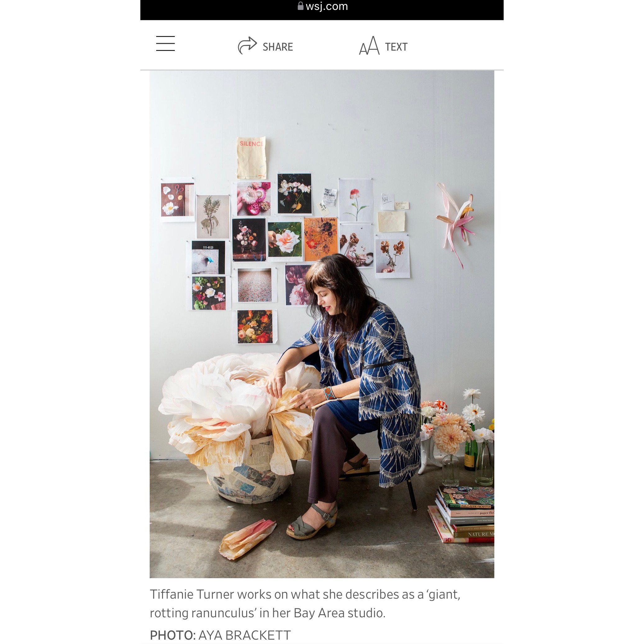Click the PHOTO: label under the caption
This screenshot has width=644, height=644.
pyautogui.click(x=172, y=635)
